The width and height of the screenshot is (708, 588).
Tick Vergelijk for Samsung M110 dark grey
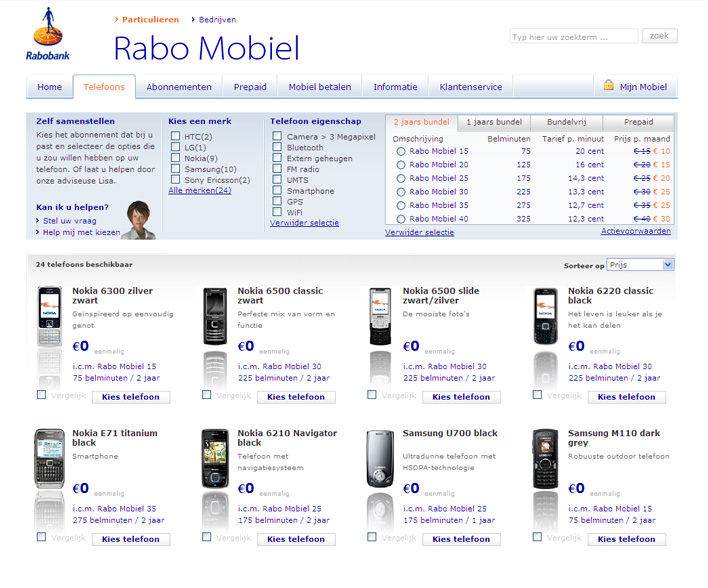537,537
